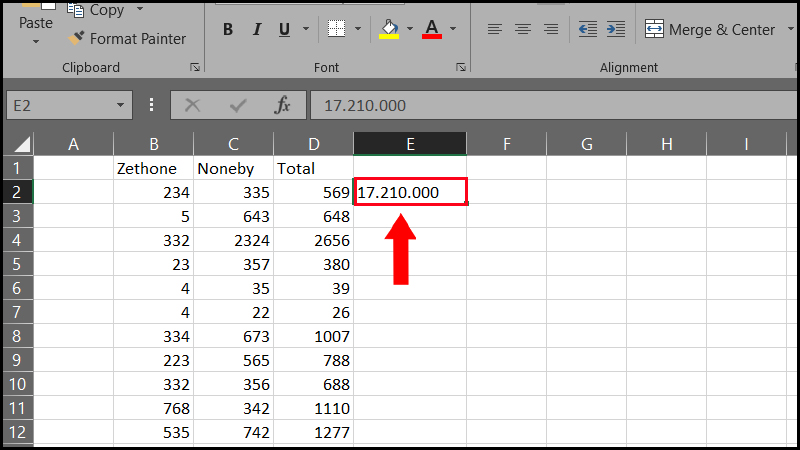800x450 pixels.
Task: Select column B header
Action: pos(154,144)
